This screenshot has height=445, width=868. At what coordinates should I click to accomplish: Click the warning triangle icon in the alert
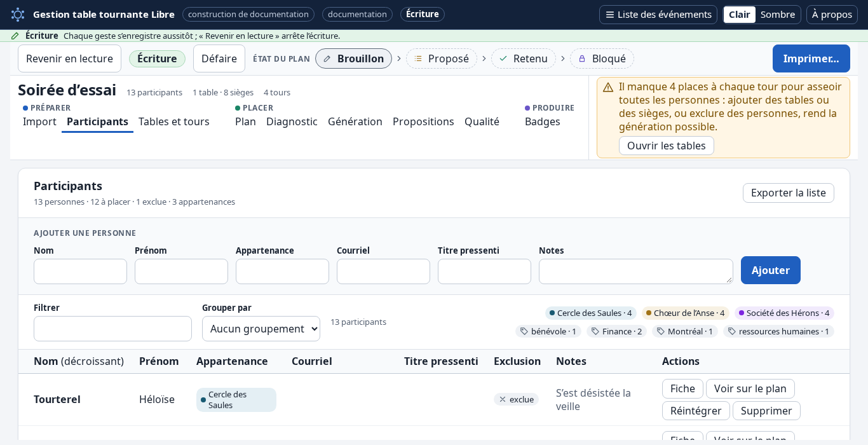(x=608, y=87)
